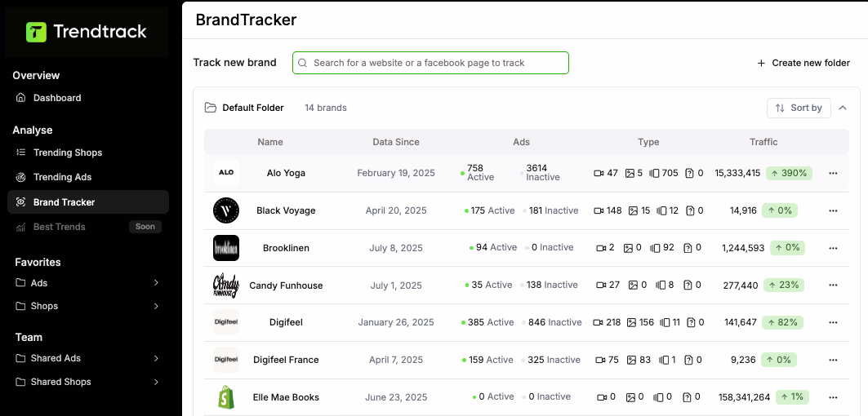Click the Default Folder icon
868x416 pixels.
211,108
